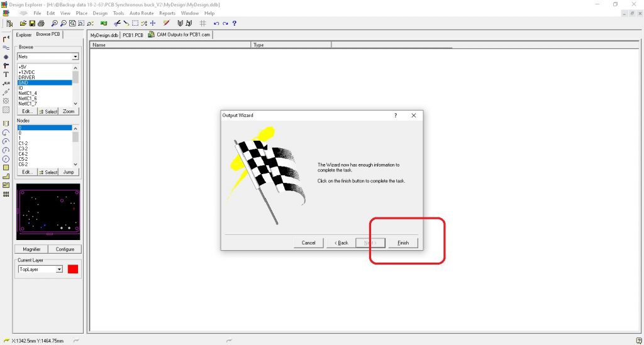Select the place component tool
The height and width of the screenshot is (345, 644).
point(6,123)
